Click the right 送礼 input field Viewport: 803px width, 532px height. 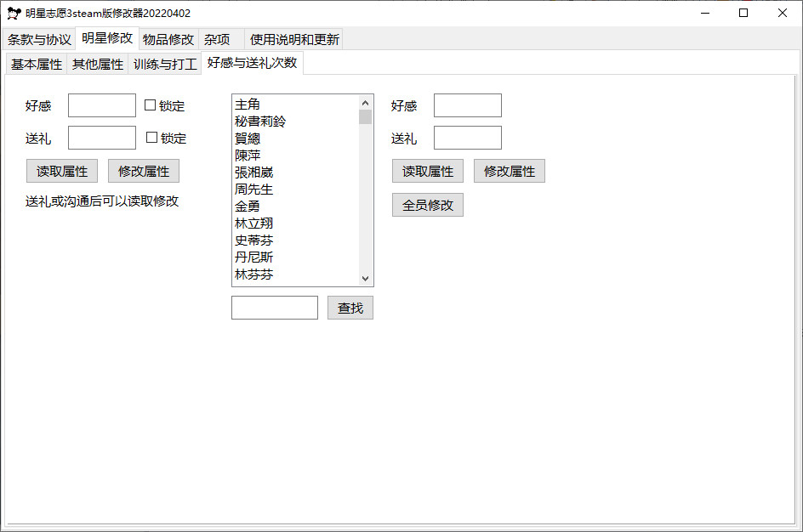click(468, 138)
